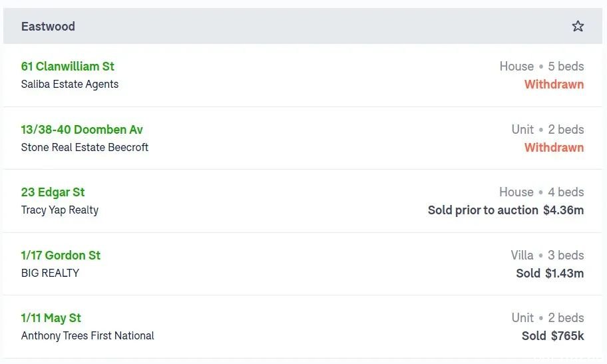Open the 1/17 Gordon St listing

[x=61, y=256]
